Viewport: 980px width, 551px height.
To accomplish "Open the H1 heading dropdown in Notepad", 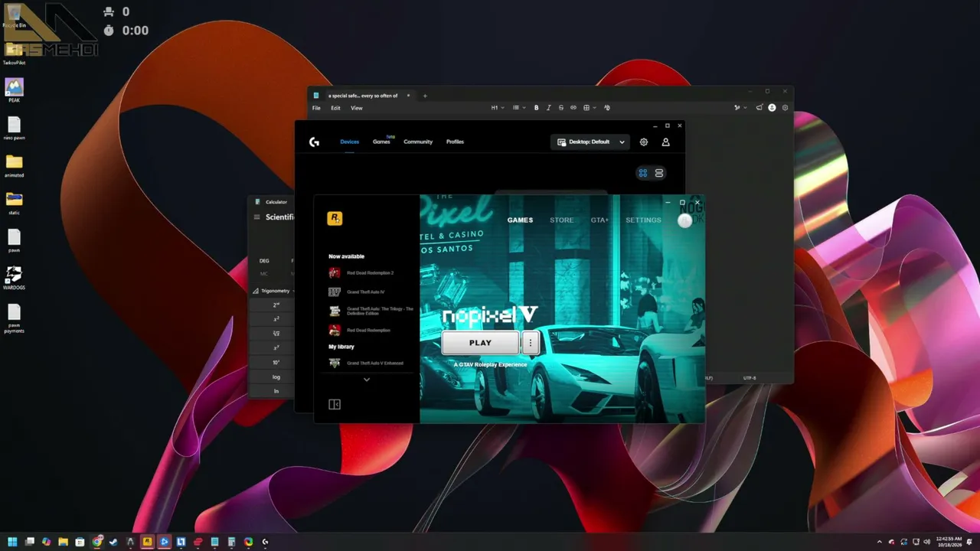I will coord(498,108).
